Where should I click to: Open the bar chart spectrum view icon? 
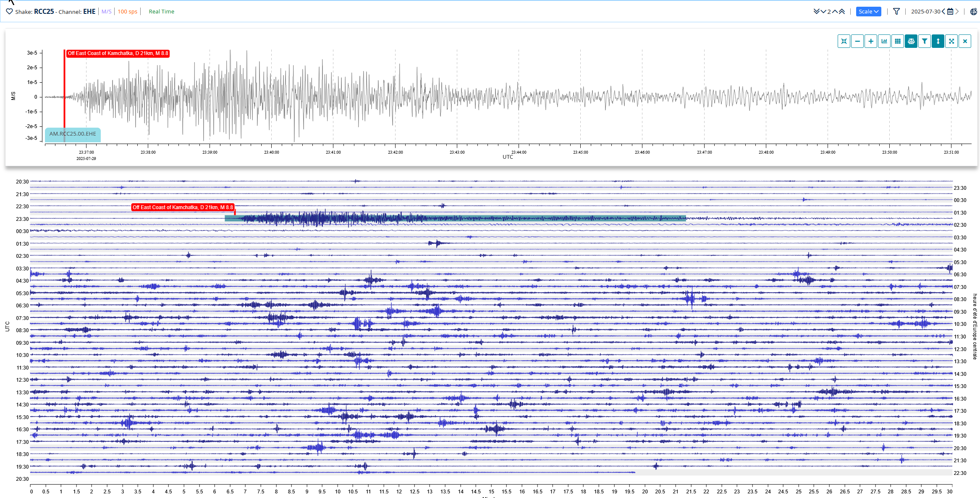click(884, 41)
